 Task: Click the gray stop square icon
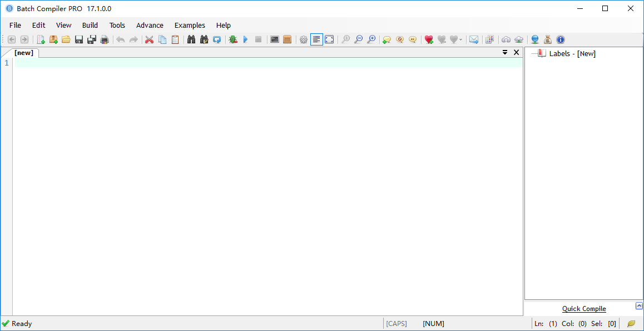pos(259,40)
